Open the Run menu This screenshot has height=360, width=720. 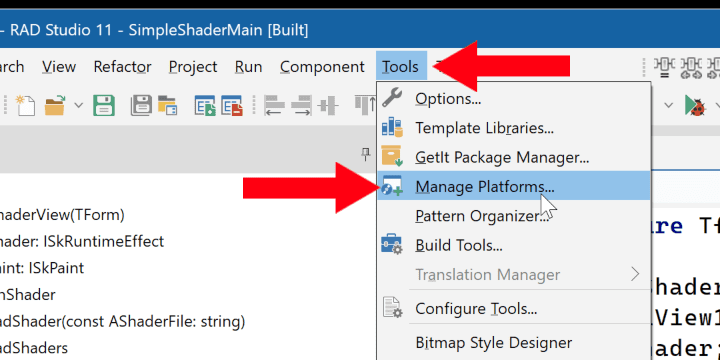[x=248, y=67]
